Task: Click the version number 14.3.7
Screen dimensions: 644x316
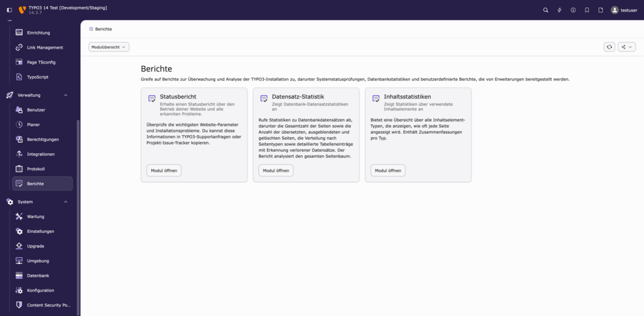Action: point(35,14)
